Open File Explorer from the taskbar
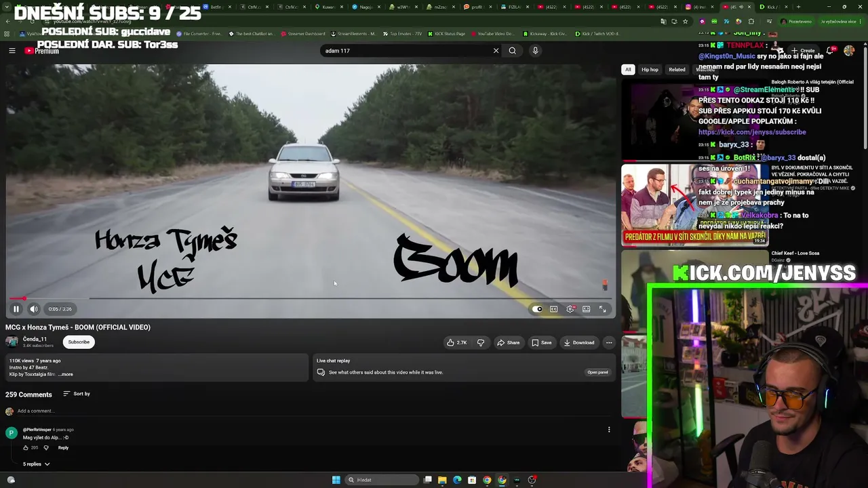868x488 pixels. coord(442,480)
